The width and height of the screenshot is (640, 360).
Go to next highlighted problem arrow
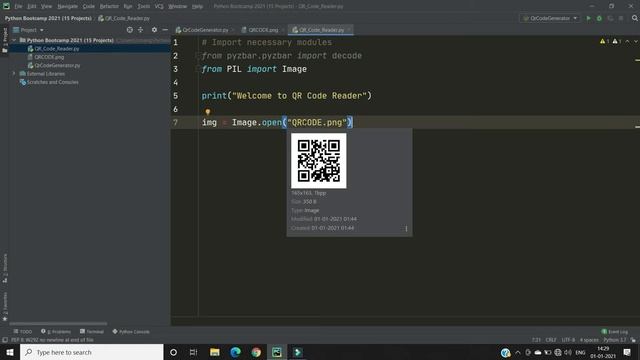pyautogui.click(x=636, y=41)
